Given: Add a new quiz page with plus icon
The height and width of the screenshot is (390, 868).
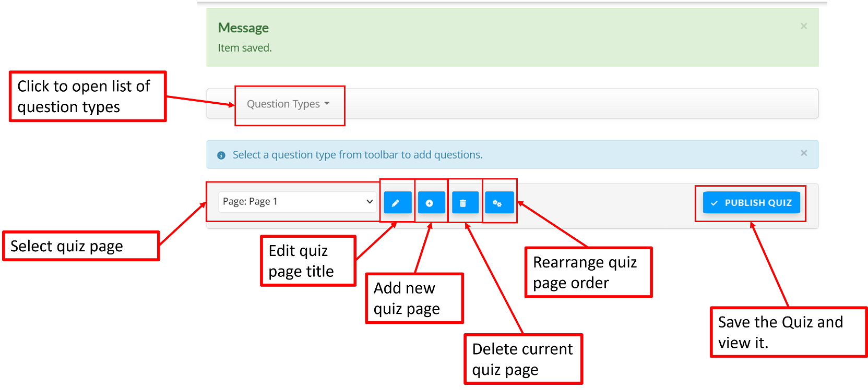Looking at the screenshot, I should point(431,202).
